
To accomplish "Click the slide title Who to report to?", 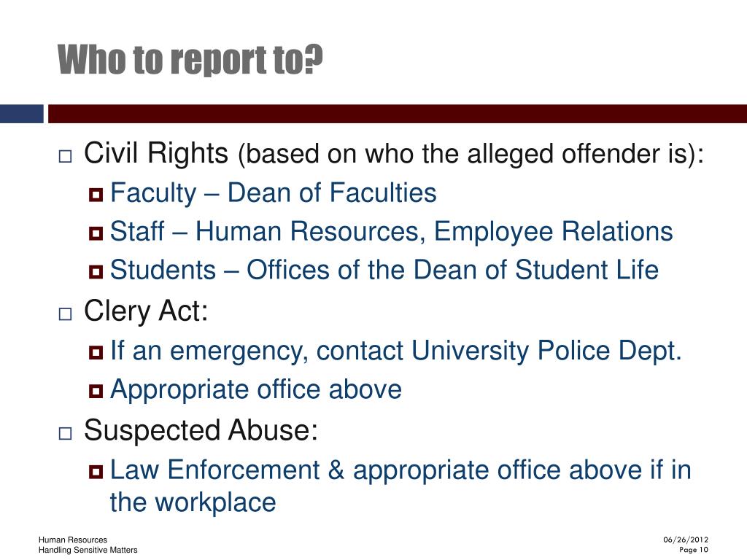I will tap(190, 60).
